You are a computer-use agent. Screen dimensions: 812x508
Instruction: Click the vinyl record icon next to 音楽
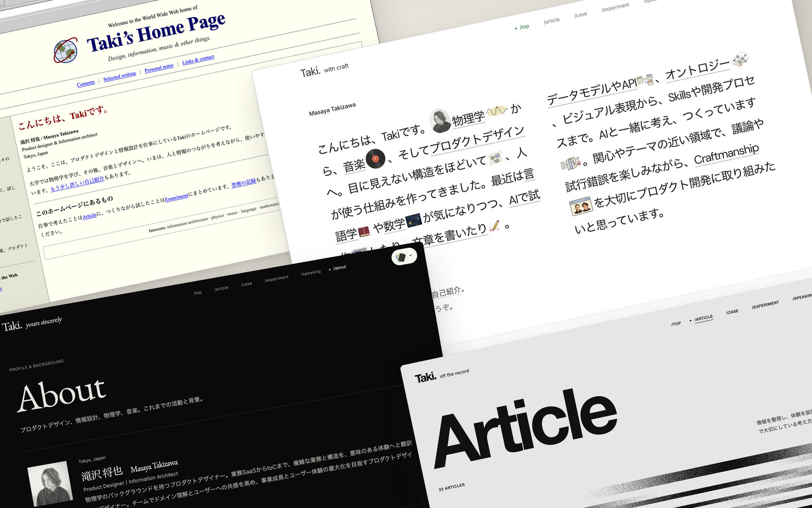pos(376,159)
